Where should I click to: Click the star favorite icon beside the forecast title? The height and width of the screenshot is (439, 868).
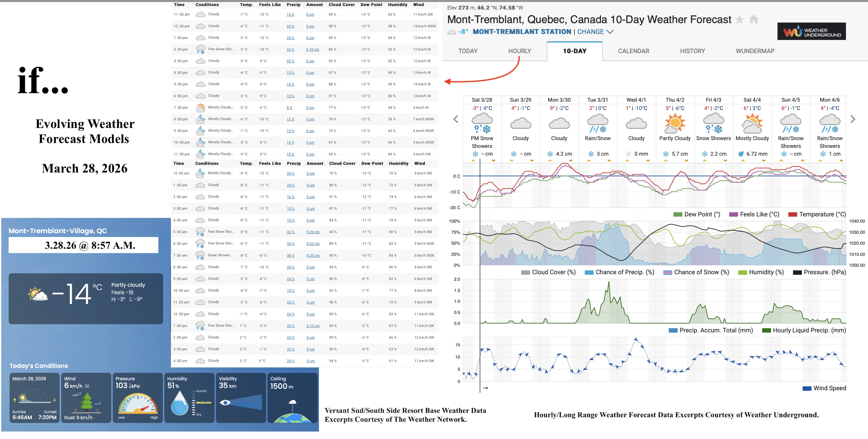(x=740, y=20)
